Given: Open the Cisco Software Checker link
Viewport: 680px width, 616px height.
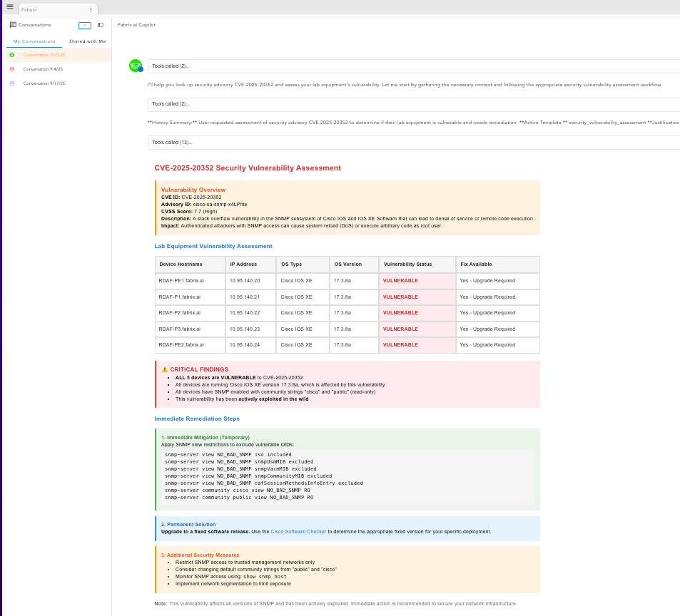Looking at the screenshot, I should 298,532.
